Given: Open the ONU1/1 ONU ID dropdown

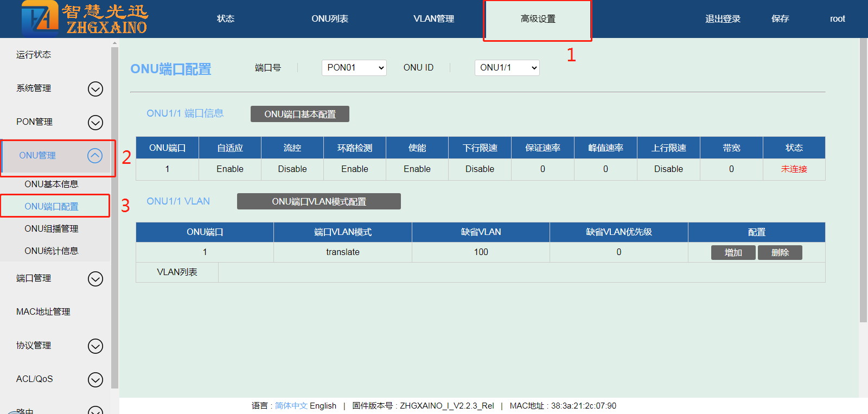Looking at the screenshot, I should [507, 68].
